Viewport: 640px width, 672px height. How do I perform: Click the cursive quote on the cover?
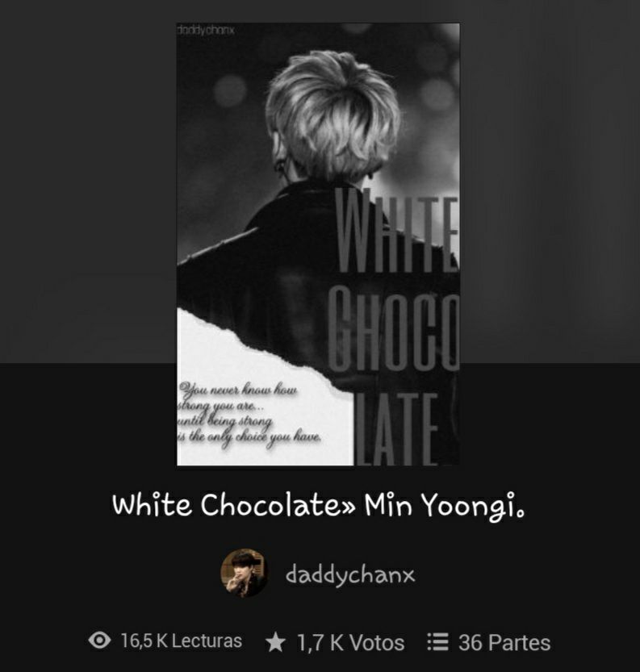coord(249,413)
